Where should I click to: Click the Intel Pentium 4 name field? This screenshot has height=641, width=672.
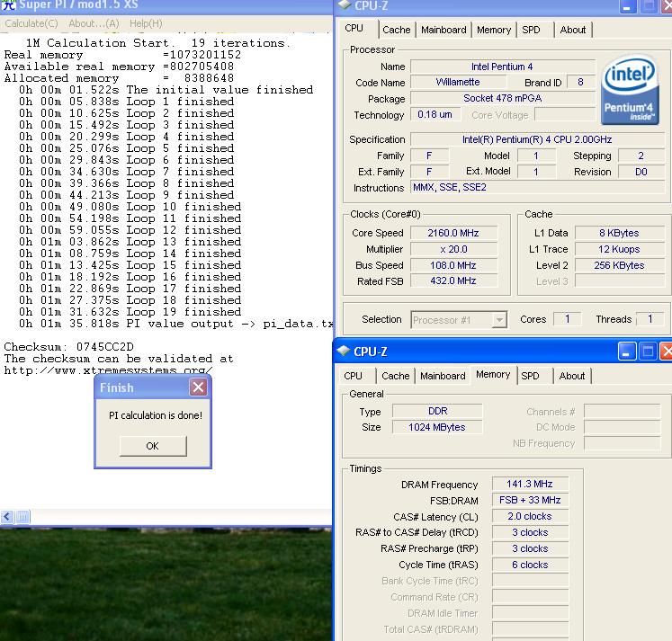pyautogui.click(x=502, y=67)
